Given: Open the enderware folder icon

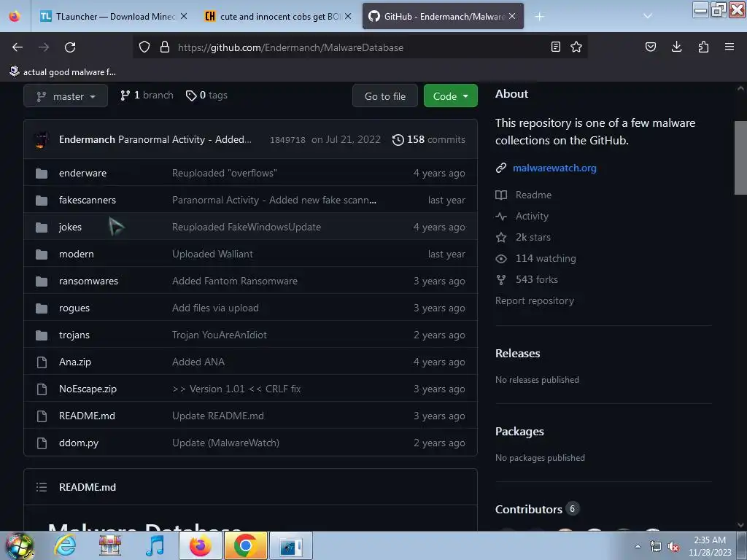Looking at the screenshot, I should 42,174.
